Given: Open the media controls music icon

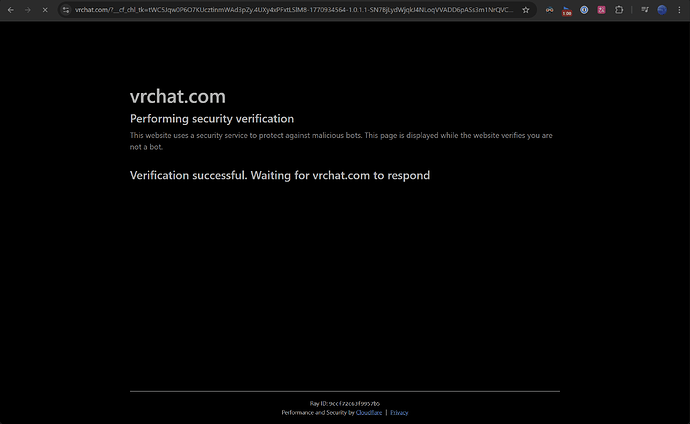Looking at the screenshot, I should pos(645,10).
